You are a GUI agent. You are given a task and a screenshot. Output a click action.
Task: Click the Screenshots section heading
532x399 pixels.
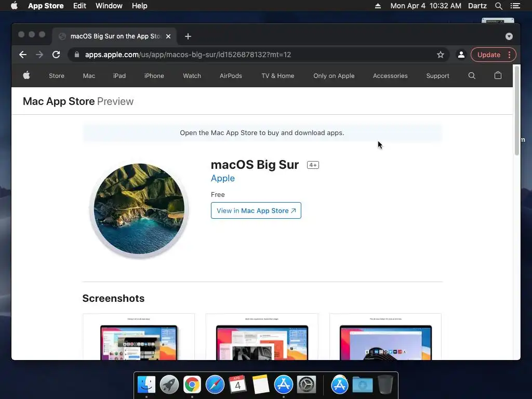click(x=113, y=298)
